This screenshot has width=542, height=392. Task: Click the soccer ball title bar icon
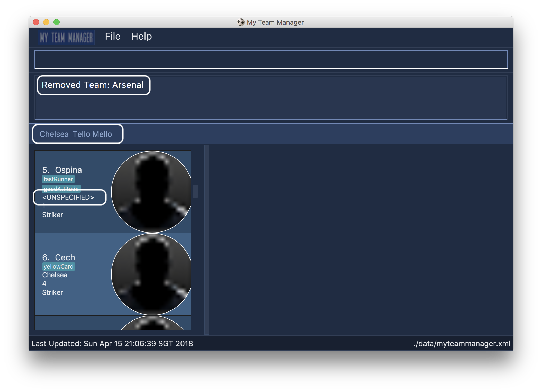(x=241, y=22)
